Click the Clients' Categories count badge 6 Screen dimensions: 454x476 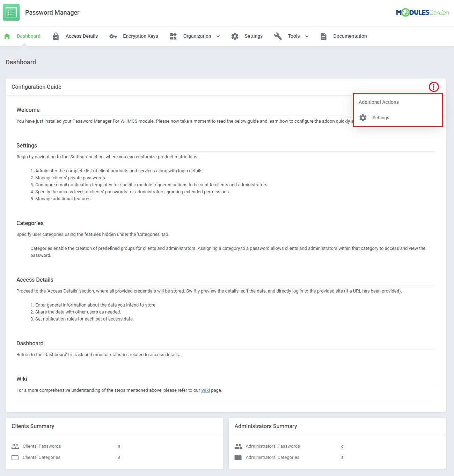(x=119, y=457)
